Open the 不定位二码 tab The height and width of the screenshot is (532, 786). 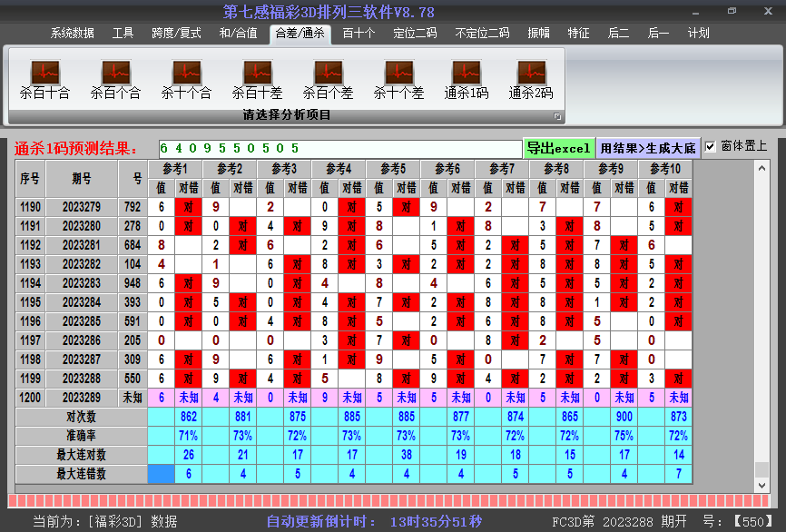click(x=482, y=33)
